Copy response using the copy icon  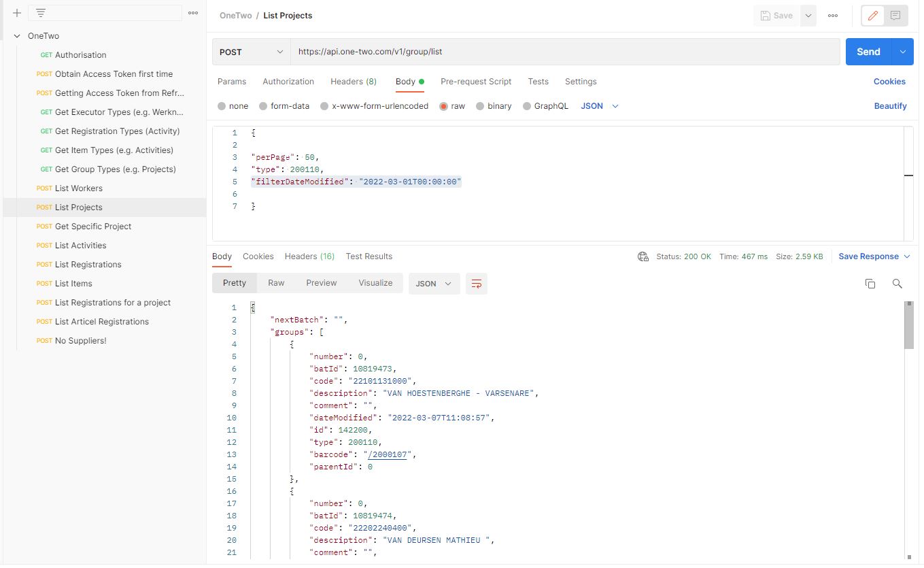[870, 284]
